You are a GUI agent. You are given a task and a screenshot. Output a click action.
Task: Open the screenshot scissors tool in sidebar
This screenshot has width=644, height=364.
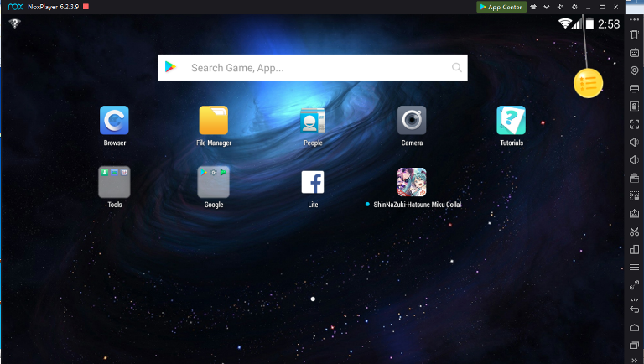pos(634,231)
